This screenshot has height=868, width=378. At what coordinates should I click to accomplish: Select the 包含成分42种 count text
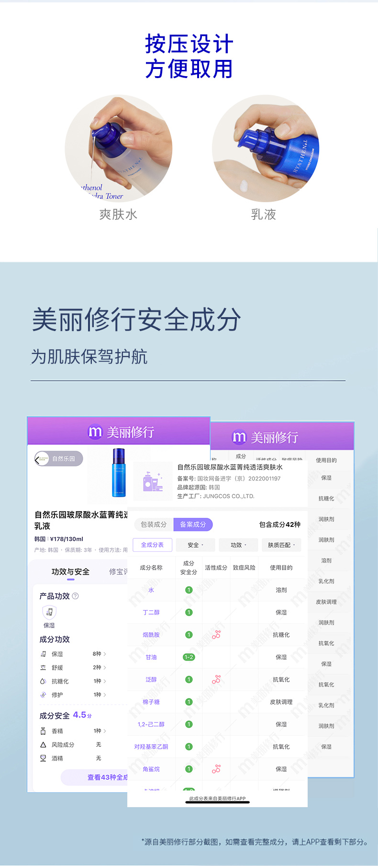click(x=280, y=525)
